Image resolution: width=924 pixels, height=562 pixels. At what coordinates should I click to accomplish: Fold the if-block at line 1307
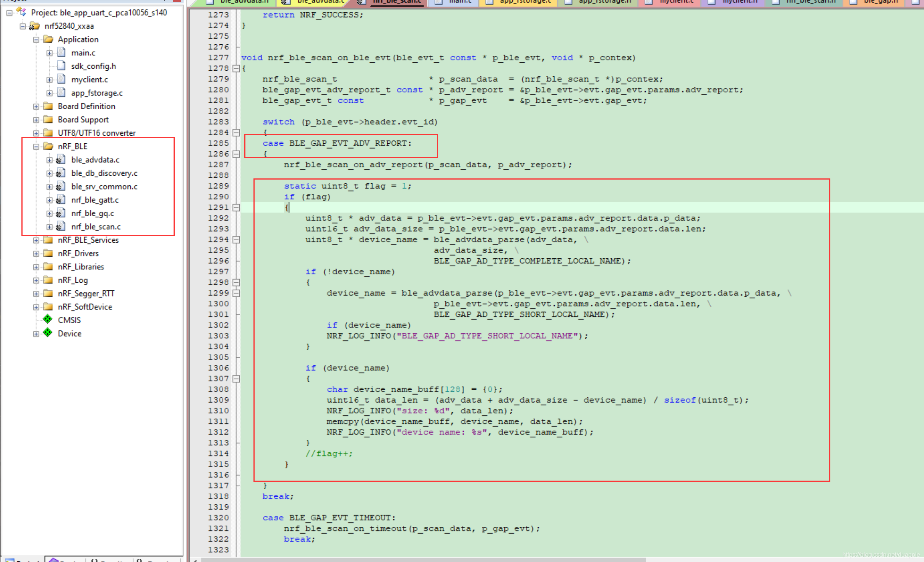click(x=236, y=379)
